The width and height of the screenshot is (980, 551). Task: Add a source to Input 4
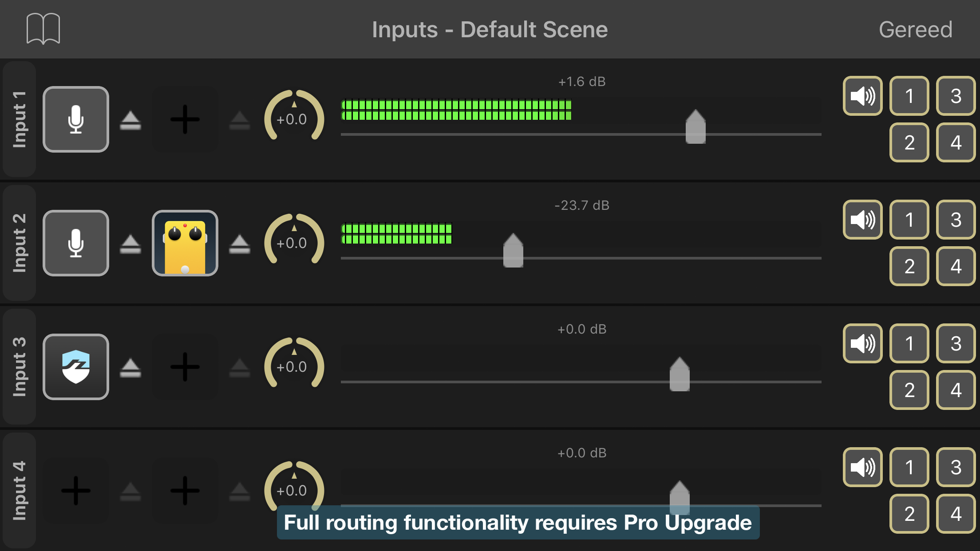(x=76, y=491)
